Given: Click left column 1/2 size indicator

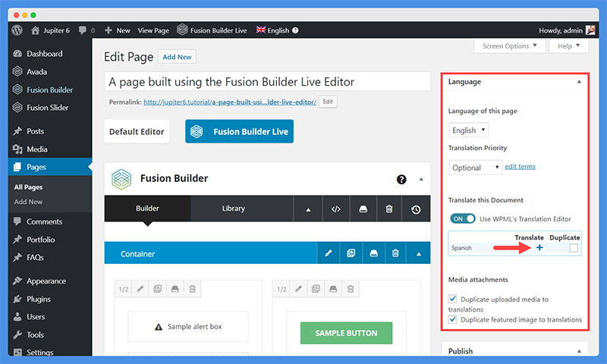Looking at the screenshot, I should (124, 290).
